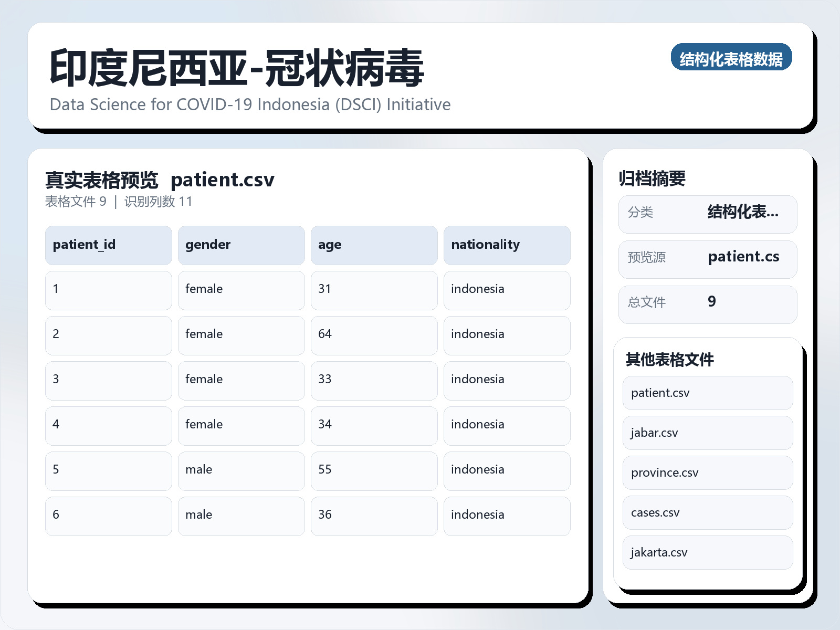Click the age column header

pos(374,245)
